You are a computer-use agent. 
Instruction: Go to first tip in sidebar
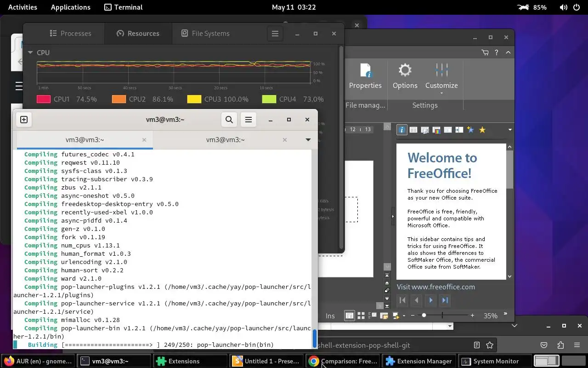pyautogui.click(x=402, y=300)
